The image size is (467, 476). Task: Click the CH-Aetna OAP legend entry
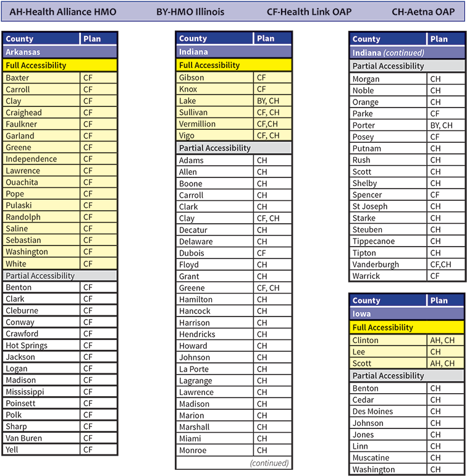423,12
